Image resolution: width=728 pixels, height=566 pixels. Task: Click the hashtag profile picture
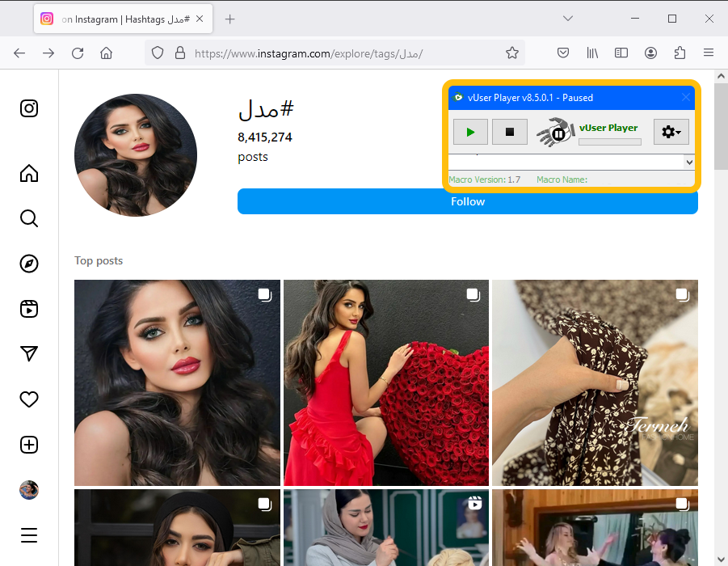pyautogui.click(x=136, y=155)
